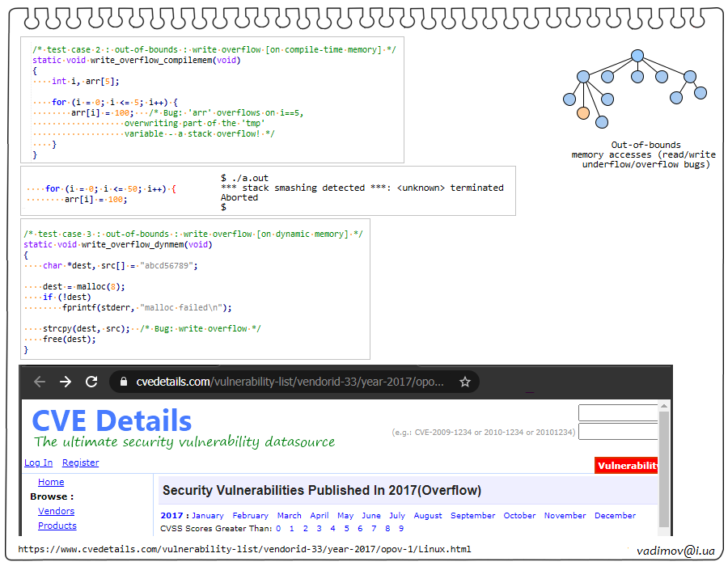Click the 'vadimov@i.ua' email text
This screenshot has height=566, width=728.
[675, 551]
